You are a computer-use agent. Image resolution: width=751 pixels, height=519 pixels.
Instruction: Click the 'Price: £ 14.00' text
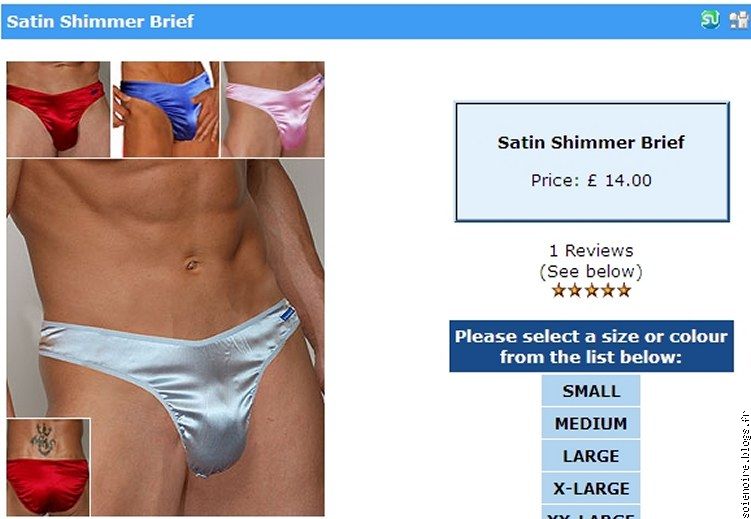[x=591, y=181]
